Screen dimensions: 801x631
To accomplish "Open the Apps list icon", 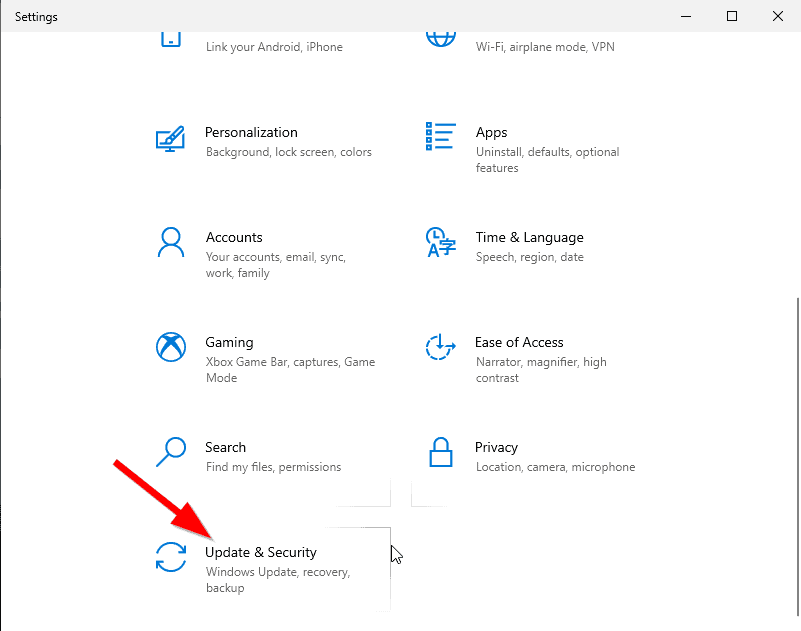I will click(441, 138).
